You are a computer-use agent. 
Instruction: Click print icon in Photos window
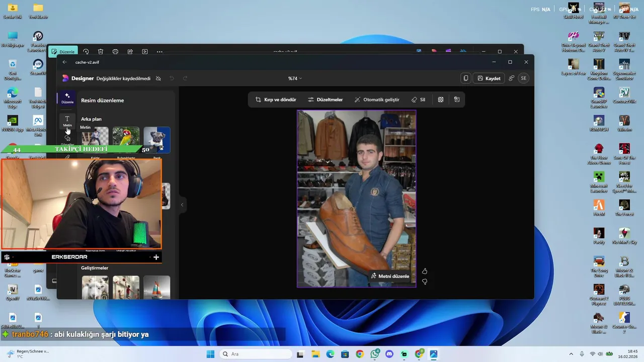coord(115,51)
